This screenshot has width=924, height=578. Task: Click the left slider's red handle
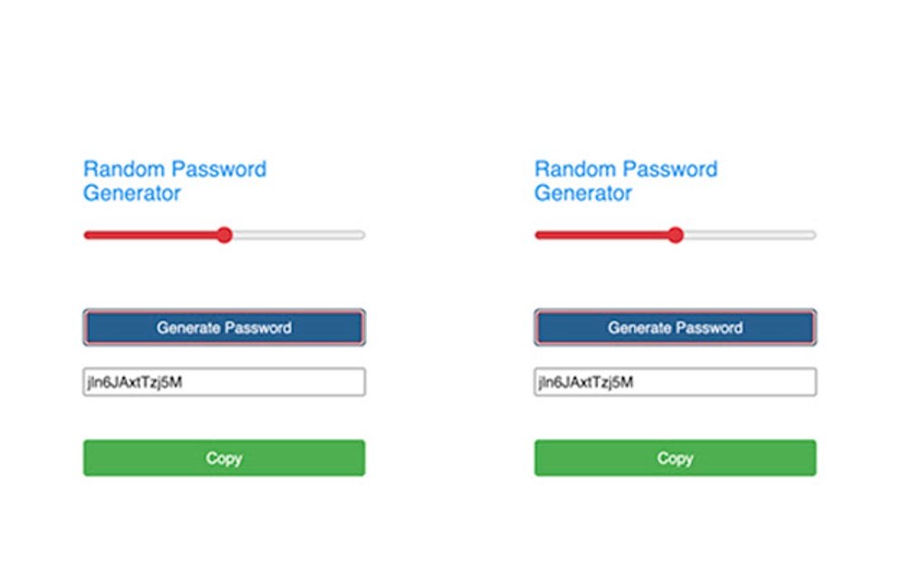tap(225, 236)
